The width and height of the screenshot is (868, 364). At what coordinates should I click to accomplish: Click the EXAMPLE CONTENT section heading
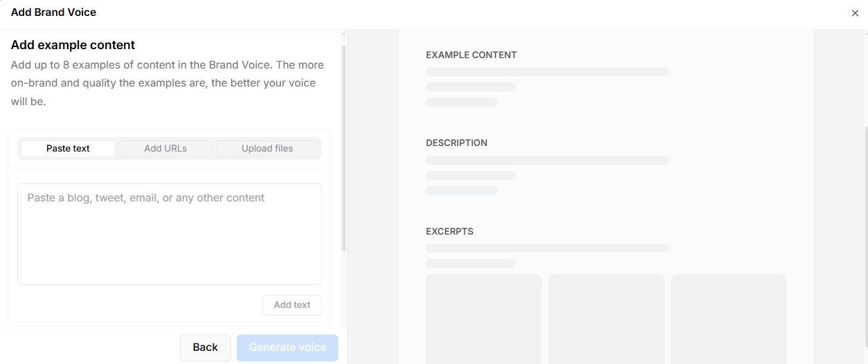471,55
